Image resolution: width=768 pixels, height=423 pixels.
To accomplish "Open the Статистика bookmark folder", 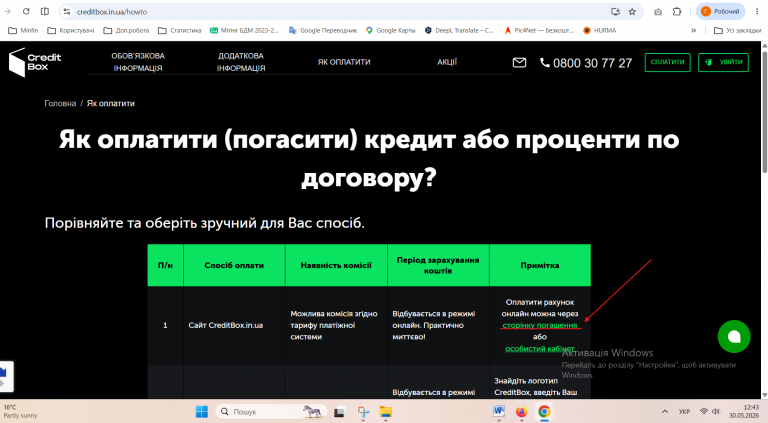I will pos(180,30).
